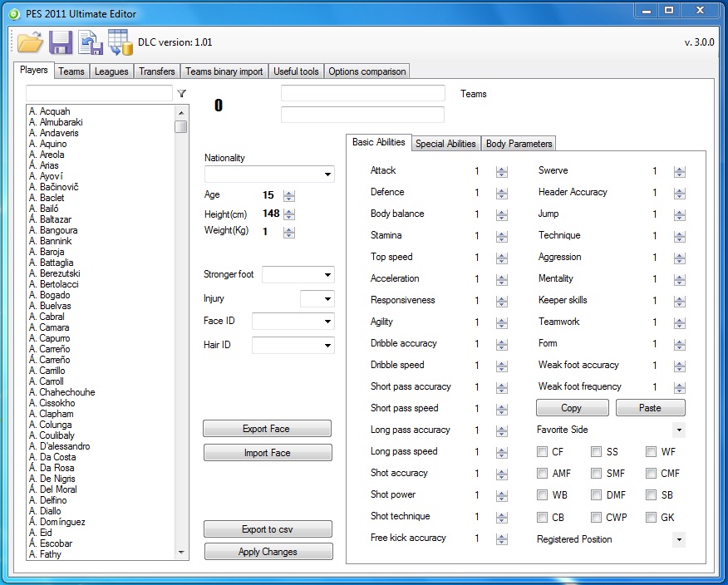This screenshot has height=585, width=728.
Task: Click the Paste abilities button
Action: 650,408
